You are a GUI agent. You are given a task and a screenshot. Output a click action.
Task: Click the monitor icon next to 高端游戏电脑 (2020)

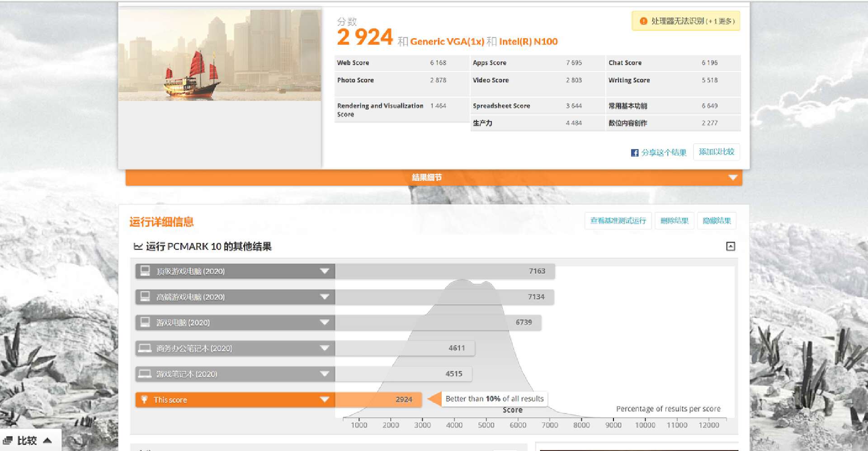pyautogui.click(x=145, y=296)
